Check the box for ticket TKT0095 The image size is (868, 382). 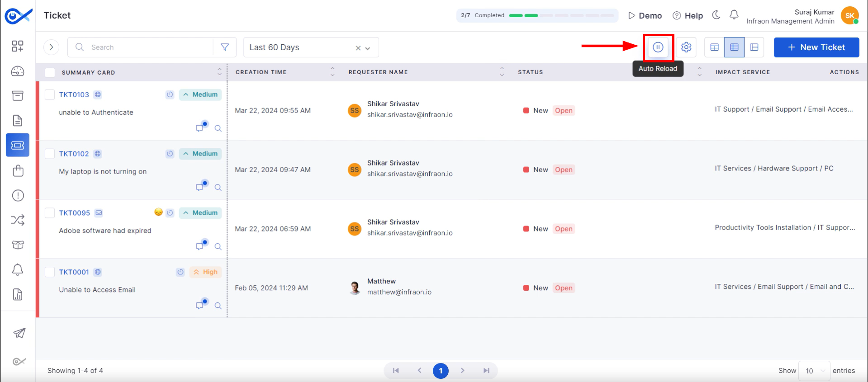(x=50, y=213)
